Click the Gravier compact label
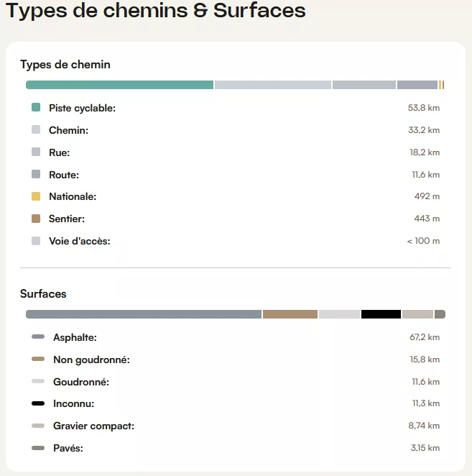This screenshot has height=476, width=472. (93, 426)
